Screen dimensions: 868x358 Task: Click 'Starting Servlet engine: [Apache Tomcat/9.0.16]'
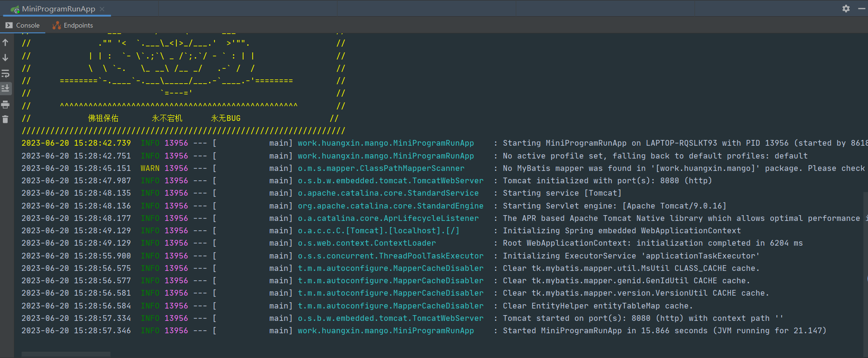[x=614, y=206]
